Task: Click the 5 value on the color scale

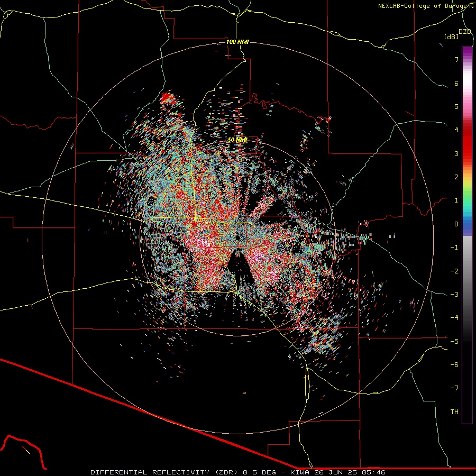Action: (456, 106)
